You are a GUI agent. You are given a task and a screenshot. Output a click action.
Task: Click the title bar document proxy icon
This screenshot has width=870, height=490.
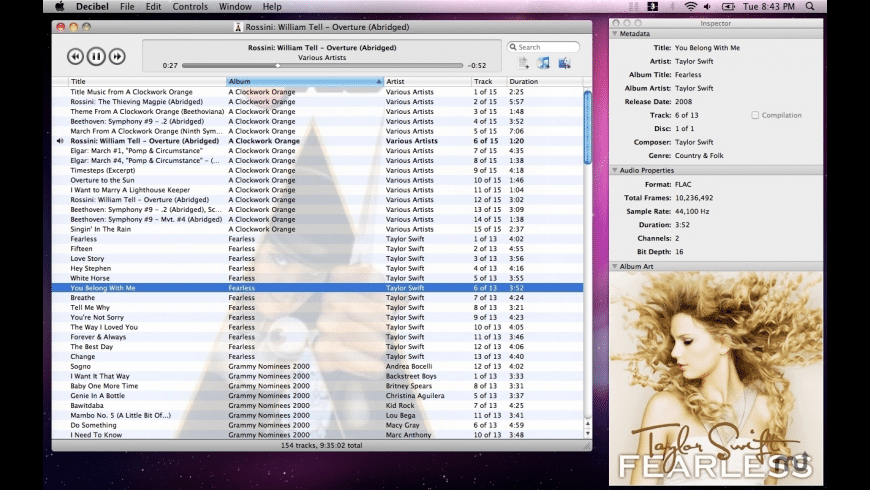238,27
